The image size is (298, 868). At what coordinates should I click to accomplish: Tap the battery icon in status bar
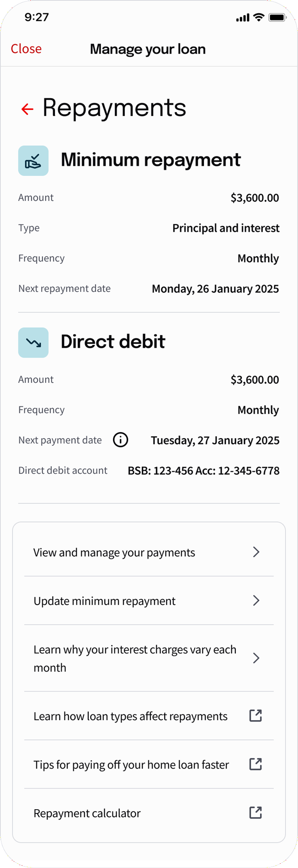tap(277, 18)
